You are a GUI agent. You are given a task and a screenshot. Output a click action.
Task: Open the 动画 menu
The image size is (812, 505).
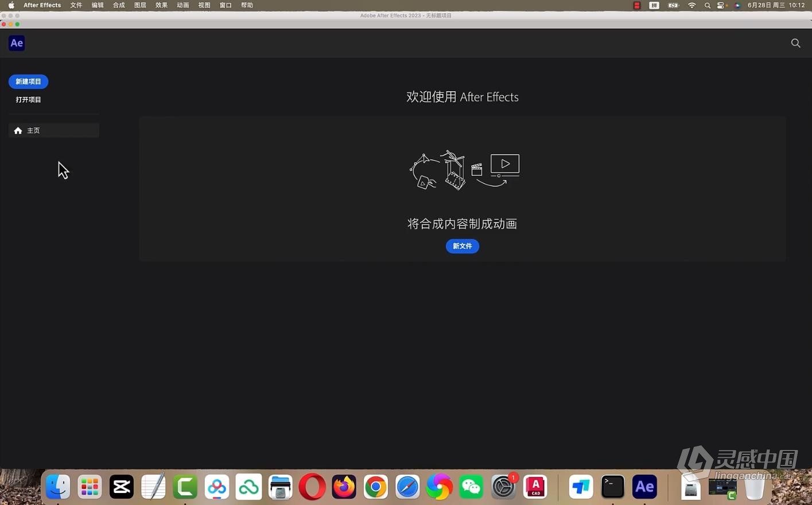183,5
